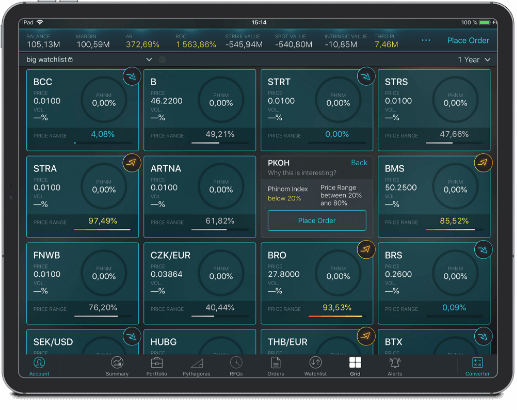Image resolution: width=517 pixels, height=410 pixels.
Task: Switch to the Portfolio tab
Action: [x=157, y=366]
